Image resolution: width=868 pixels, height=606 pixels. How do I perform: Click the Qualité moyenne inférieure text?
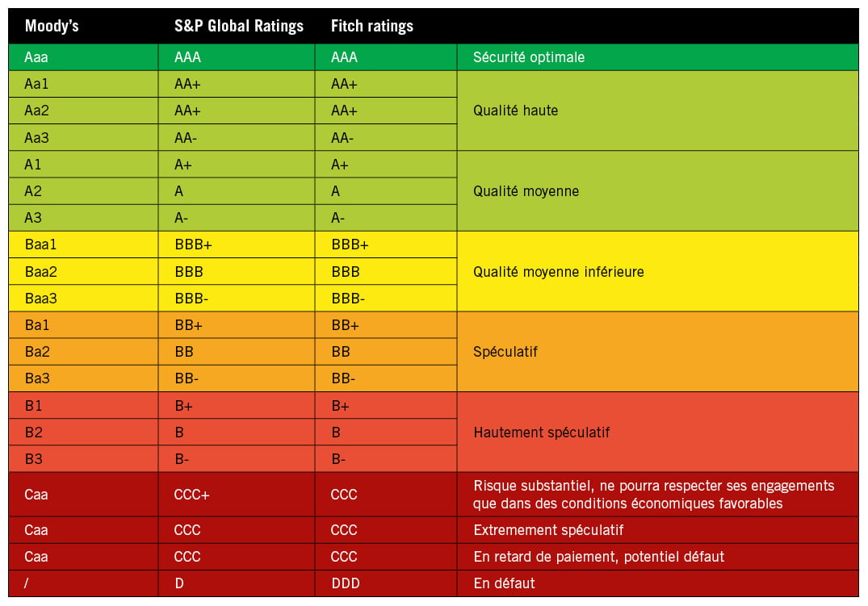[x=559, y=272]
